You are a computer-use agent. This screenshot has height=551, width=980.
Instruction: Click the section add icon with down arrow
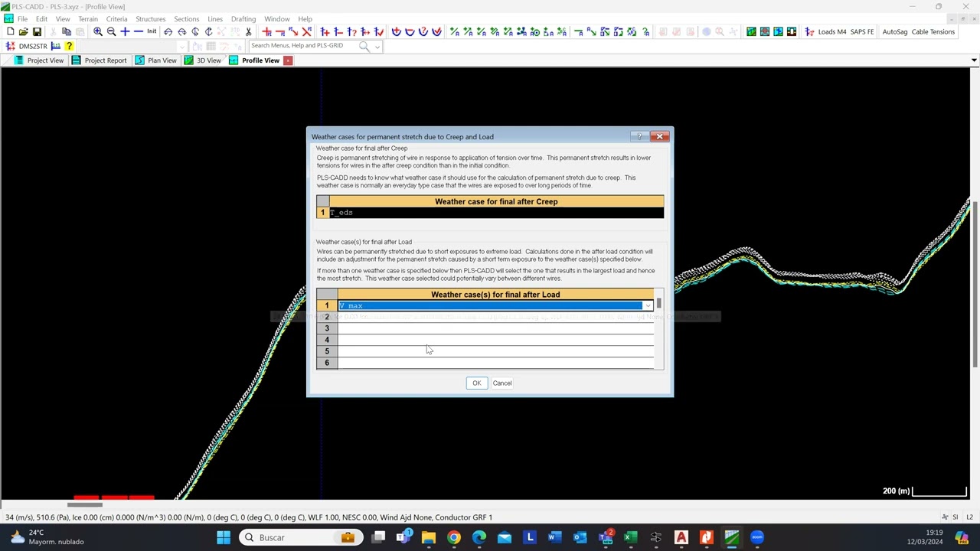(x=397, y=31)
